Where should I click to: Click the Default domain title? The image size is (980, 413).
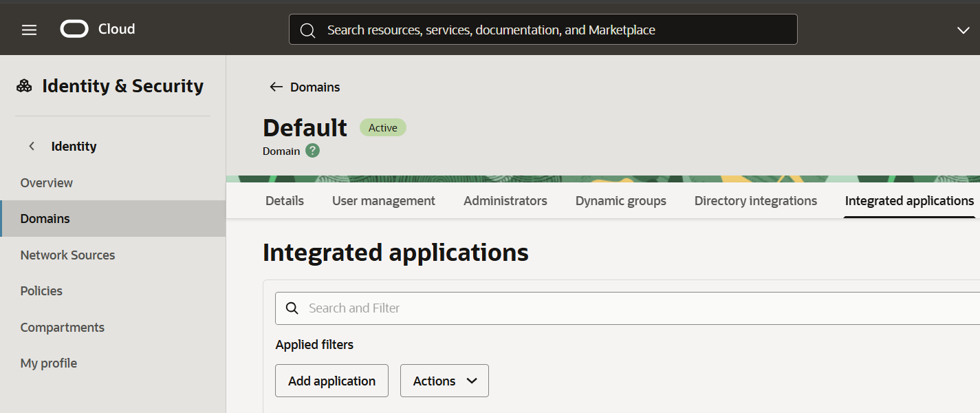coord(305,128)
